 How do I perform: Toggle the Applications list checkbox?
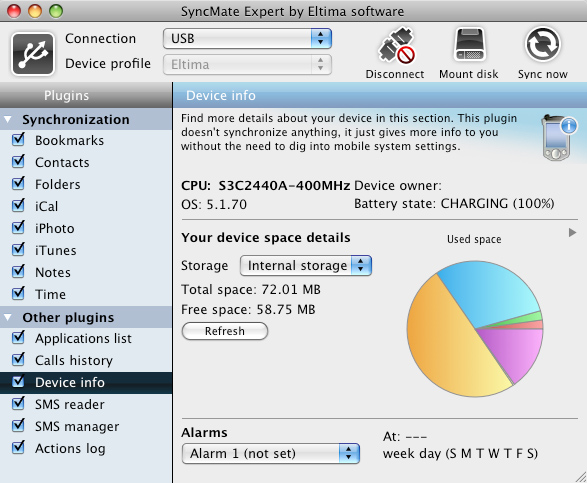(18, 338)
